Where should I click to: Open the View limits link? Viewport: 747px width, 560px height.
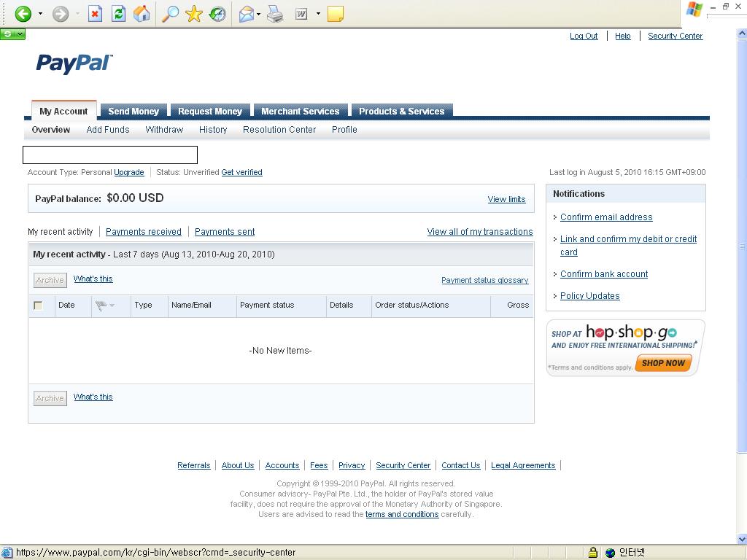click(506, 199)
